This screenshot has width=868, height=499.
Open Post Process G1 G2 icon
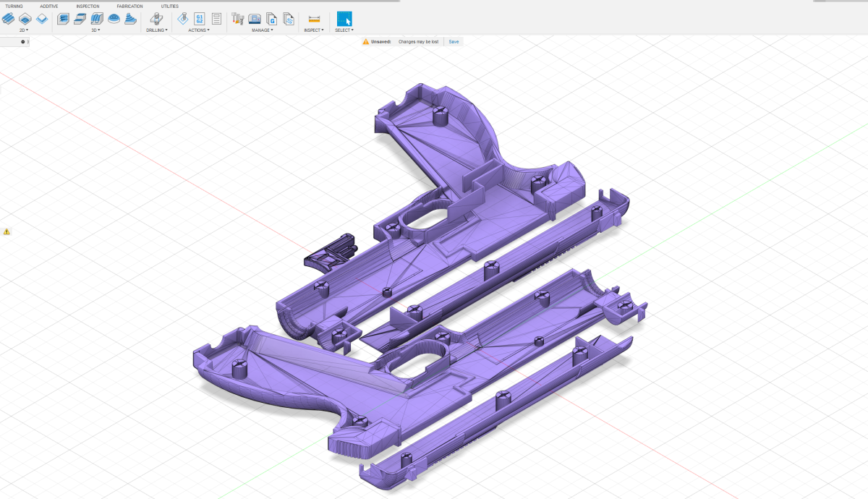point(200,19)
